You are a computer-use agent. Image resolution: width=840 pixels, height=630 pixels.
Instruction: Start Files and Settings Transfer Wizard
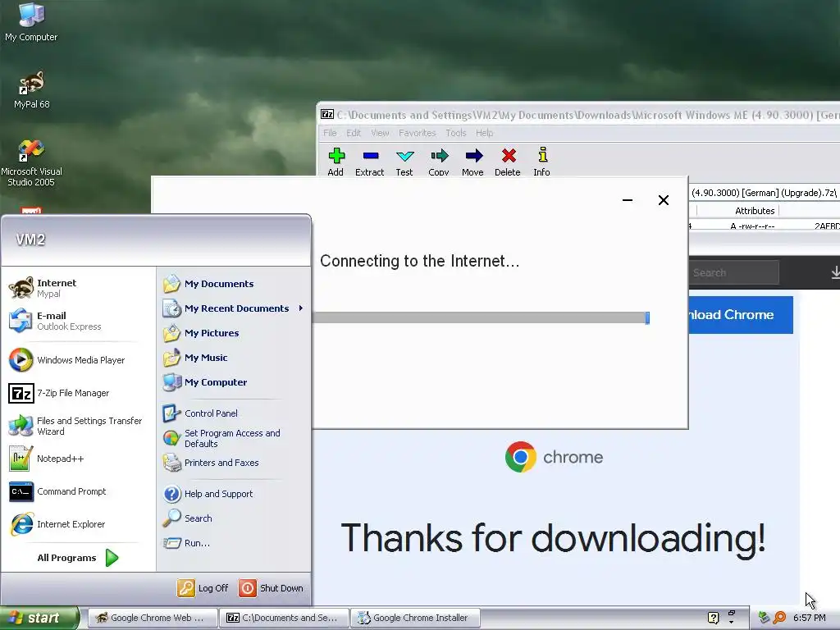(x=78, y=426)
